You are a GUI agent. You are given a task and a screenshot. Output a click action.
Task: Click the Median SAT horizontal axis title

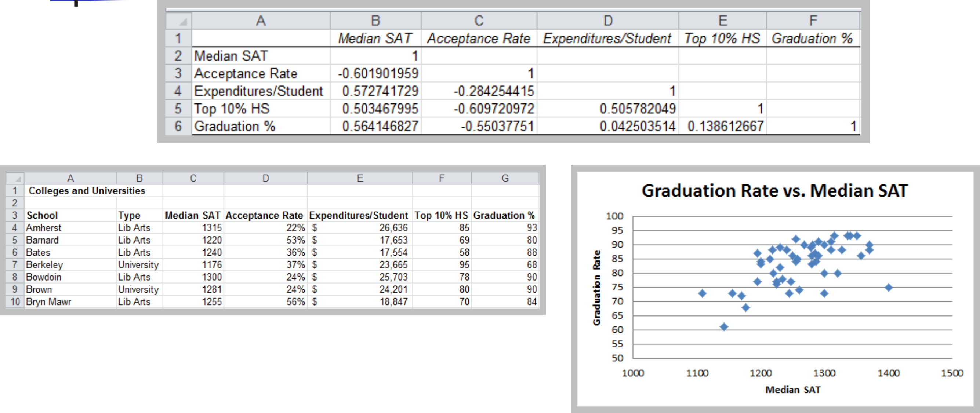[x=792, y=390]
